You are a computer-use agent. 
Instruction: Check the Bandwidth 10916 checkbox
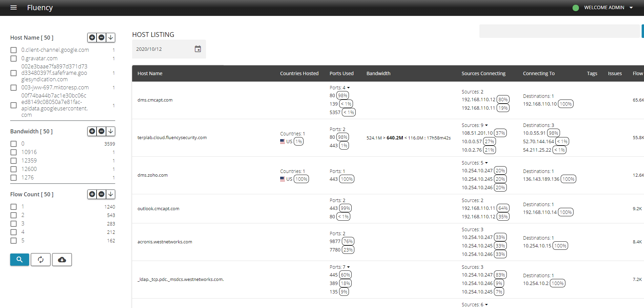coord(14,152)
